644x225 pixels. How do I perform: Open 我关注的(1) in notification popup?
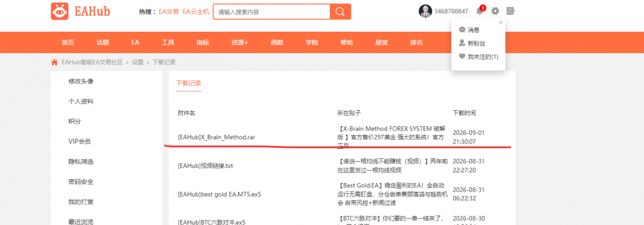483,57
